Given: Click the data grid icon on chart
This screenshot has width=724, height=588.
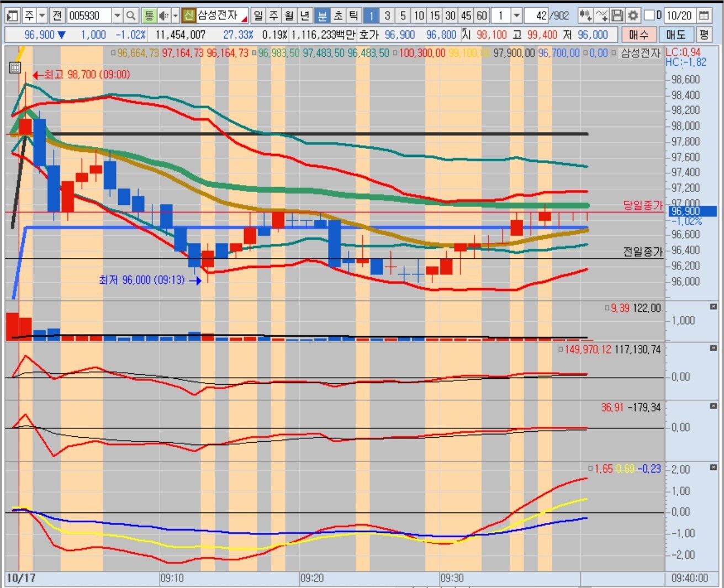Looking at the screenshot, I should click(15, 68).
